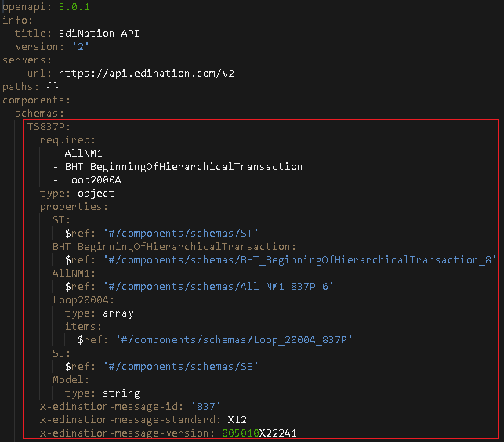
Task: Click the required key under TS837P
Action: tap(68, 140)
